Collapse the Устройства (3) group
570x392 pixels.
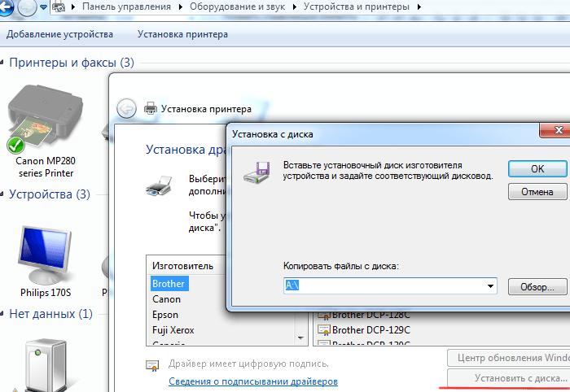(x=2, y=194)
